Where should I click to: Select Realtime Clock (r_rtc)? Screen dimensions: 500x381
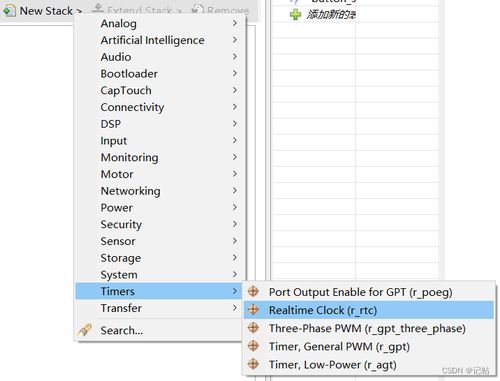coord(369,310)
